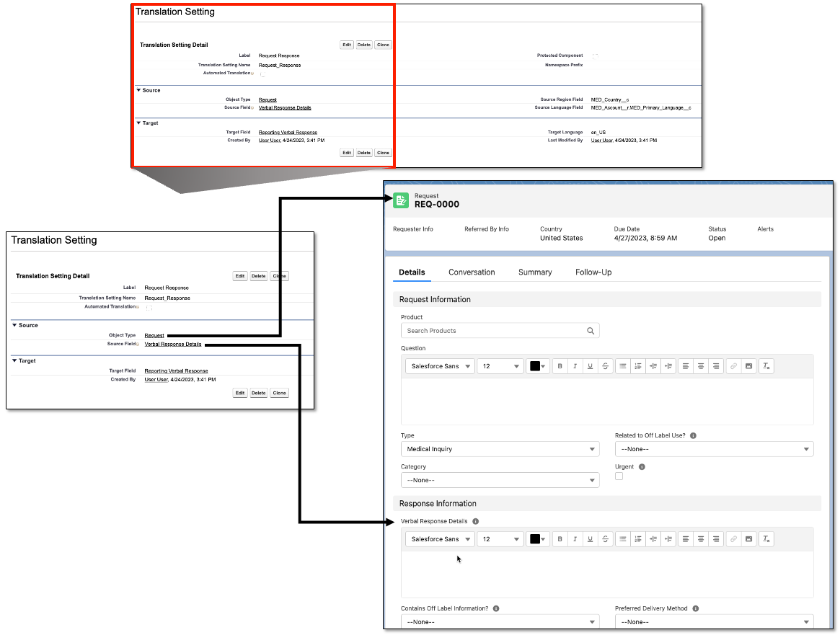This screenshot has height=635, width=840.
Task: Open the Type dropdown showing Medical Inquiry
Action: point(500,449)
